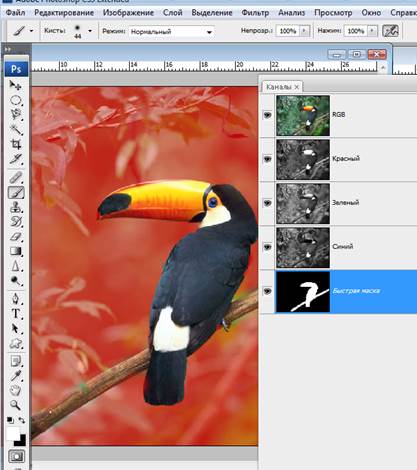Select the Eraser tool

[15, 237]
